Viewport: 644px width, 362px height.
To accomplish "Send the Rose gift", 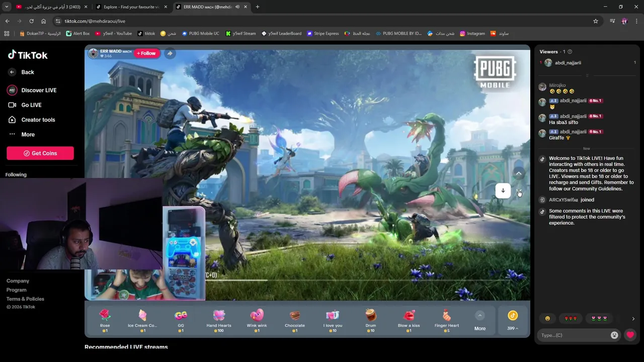I will coord(105,320).
